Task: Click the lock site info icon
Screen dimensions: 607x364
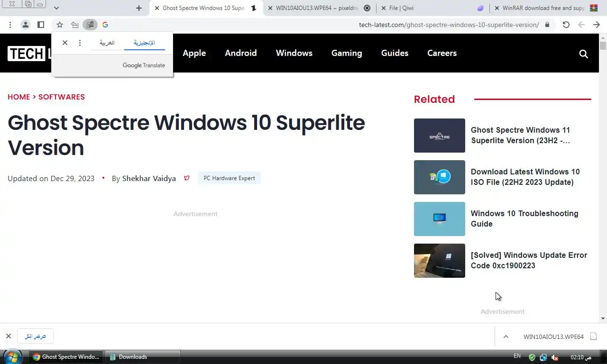Action: pos(547,25)
